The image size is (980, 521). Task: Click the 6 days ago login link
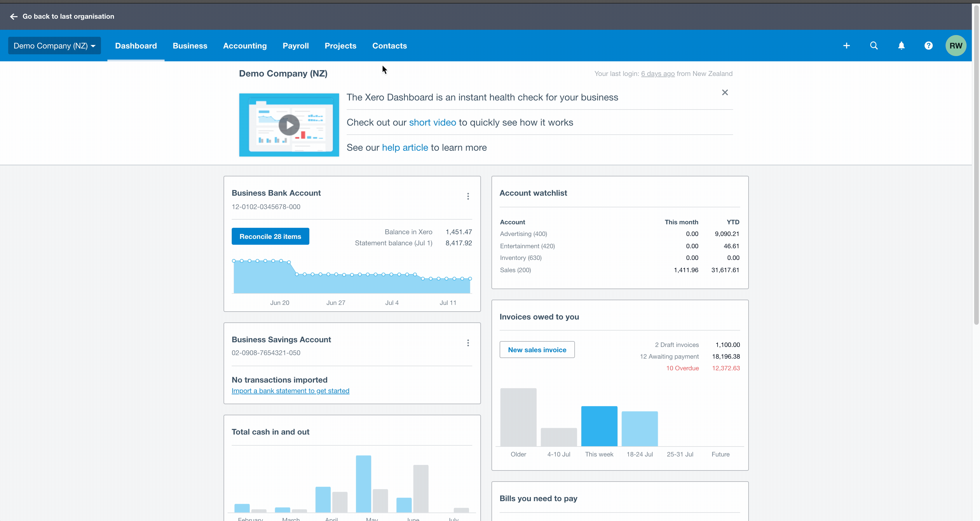pyautogui.click(x=658, y=74)
